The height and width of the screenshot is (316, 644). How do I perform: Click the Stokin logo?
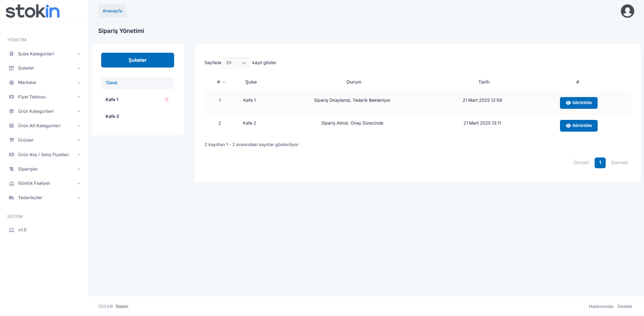click(33, 11)
